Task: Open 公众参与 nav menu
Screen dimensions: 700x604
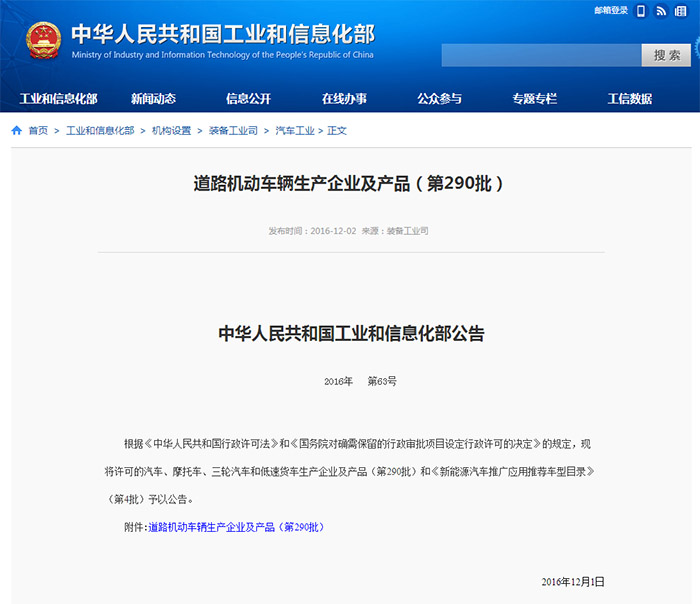Action: click(440, 99)
